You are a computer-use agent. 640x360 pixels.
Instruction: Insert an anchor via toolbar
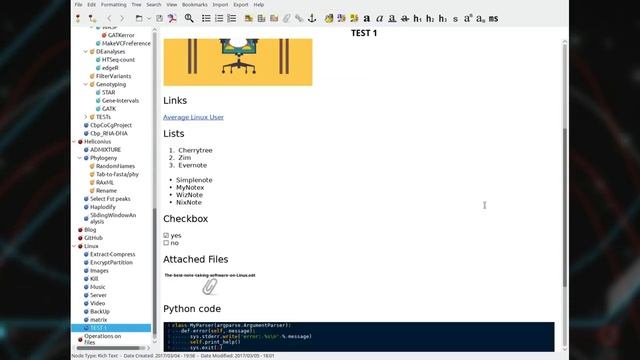[x=312, y=18]
